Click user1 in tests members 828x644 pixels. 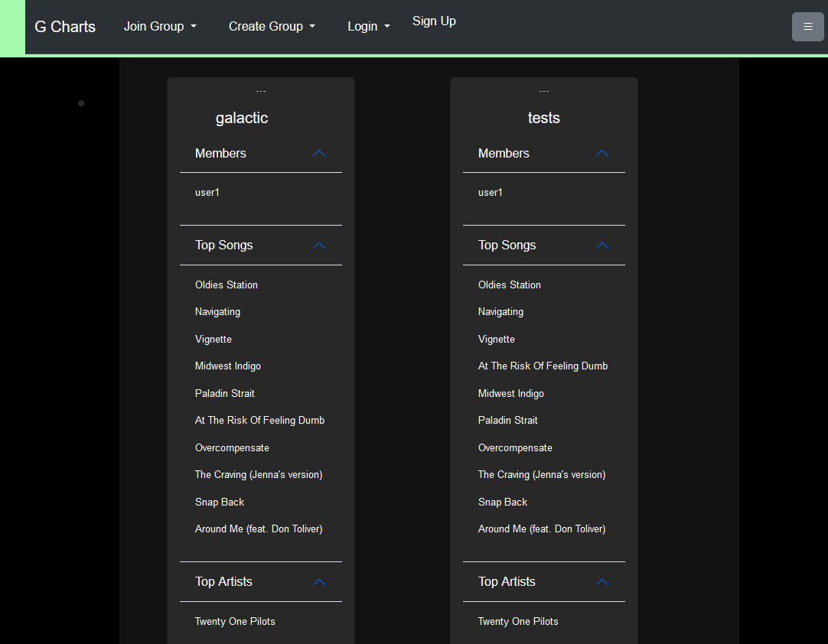pos(490,193)
